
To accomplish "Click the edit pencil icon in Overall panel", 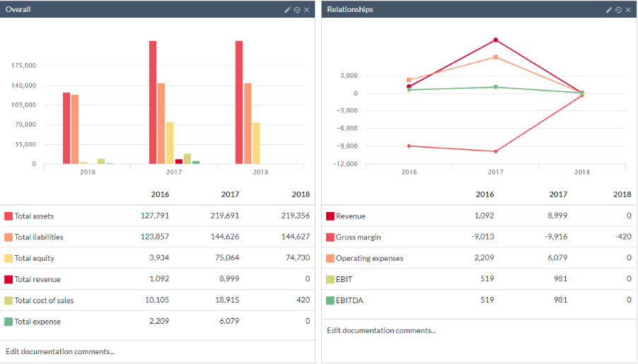I will [x=287, y=10].
